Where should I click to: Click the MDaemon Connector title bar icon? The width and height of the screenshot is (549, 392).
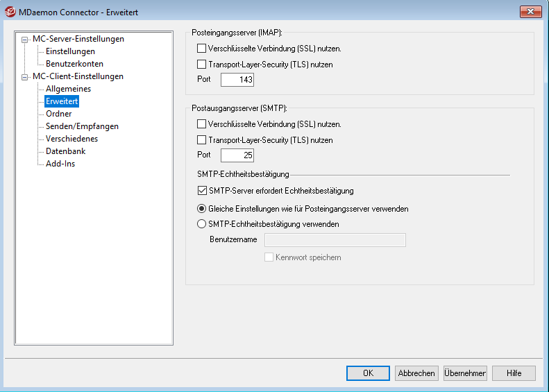click(10, 12)
